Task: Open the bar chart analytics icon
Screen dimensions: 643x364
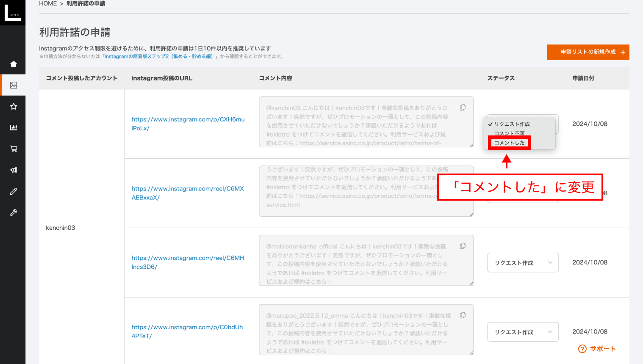Action: pos(14,127)
